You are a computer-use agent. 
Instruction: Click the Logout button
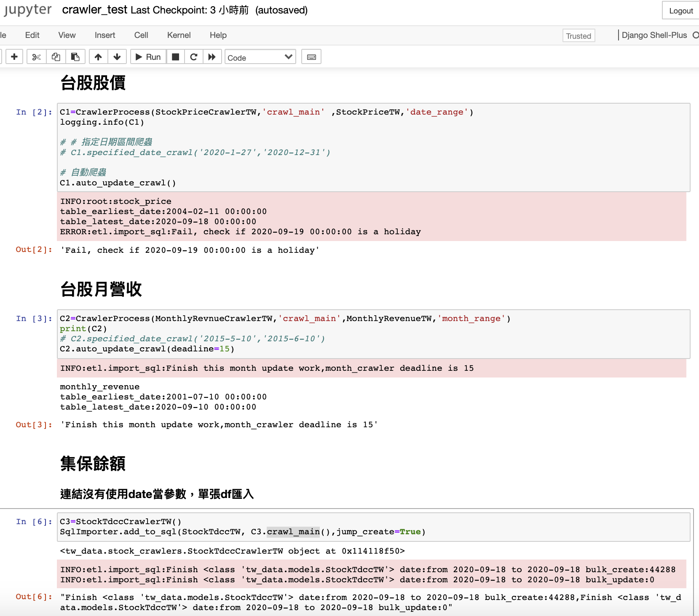pyautogui.click(x=680, y=11)
